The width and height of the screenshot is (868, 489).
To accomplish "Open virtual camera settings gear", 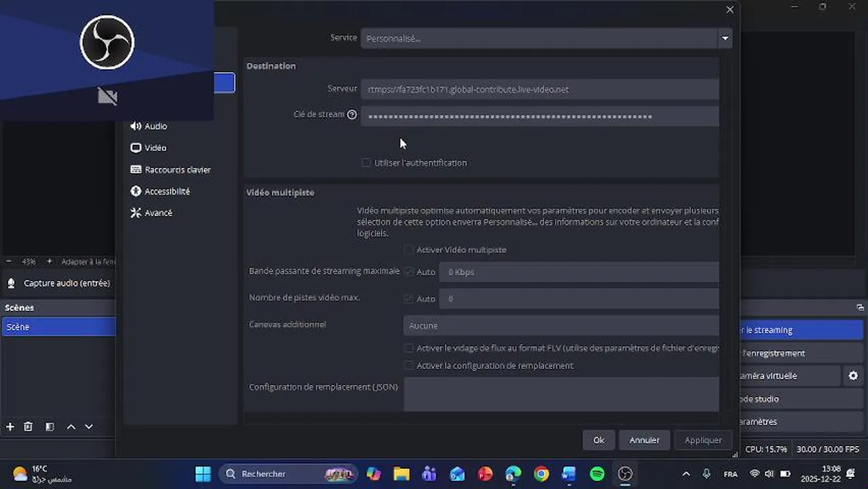I will (x=853, y=376).
